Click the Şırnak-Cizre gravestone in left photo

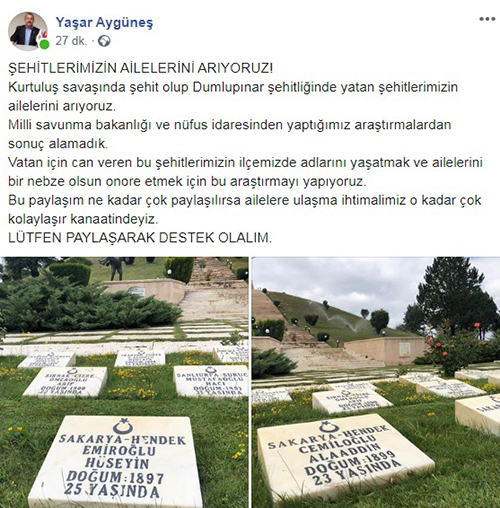pos(66,382)
